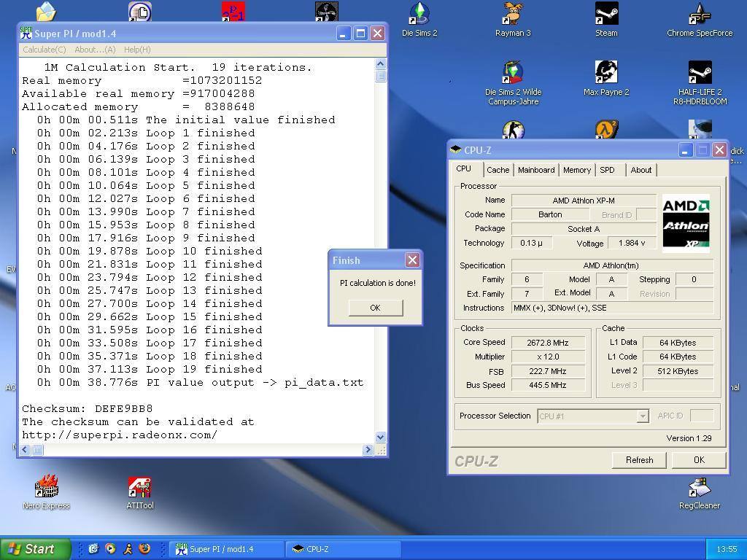Open the Chrome SpecForce desktop icon
This screenshot has width=747, height=560.
pos(700,20)
